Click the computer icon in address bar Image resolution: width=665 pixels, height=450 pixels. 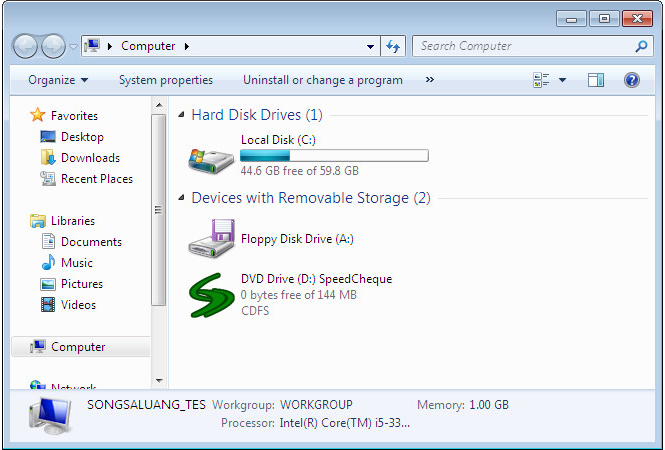tap(92, 45)
